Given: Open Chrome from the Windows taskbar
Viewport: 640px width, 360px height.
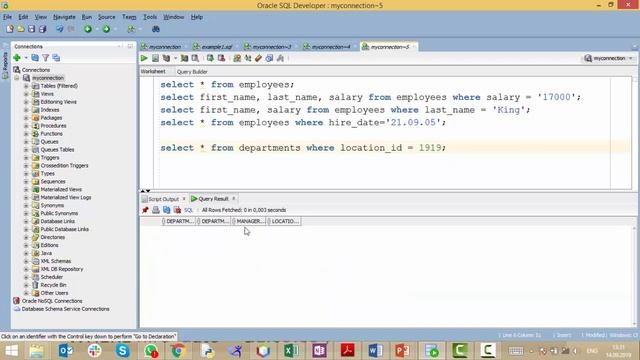Looking at the screenshot, I should point(178,351).
